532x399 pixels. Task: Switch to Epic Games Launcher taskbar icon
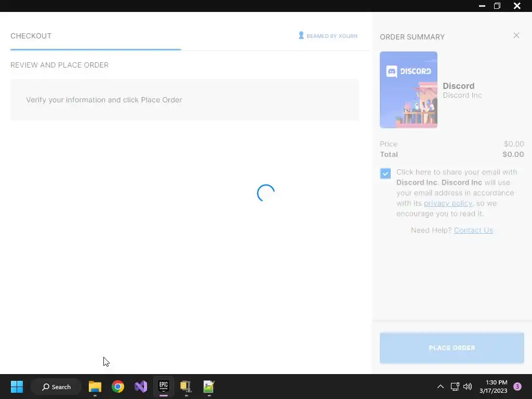point(164,387)
